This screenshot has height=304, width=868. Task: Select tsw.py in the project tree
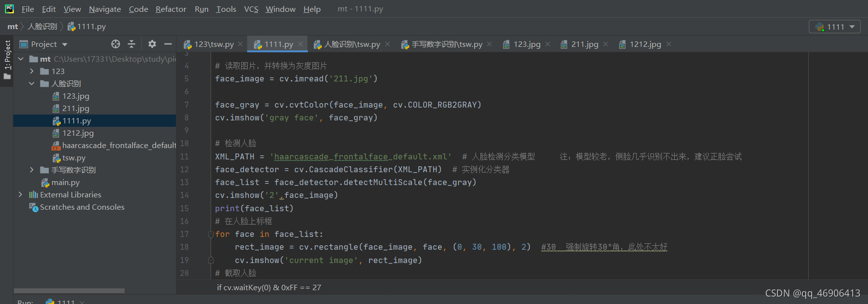69,157
